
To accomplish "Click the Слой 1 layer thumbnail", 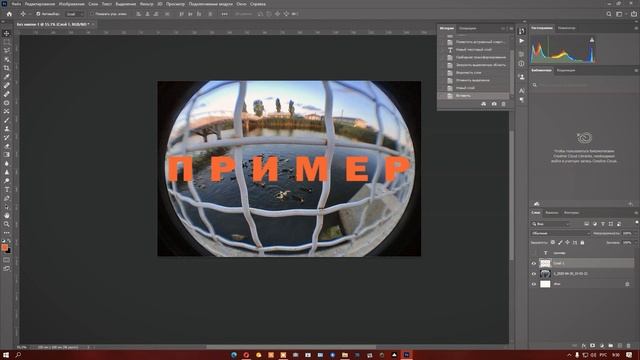I will coord(545,263).
